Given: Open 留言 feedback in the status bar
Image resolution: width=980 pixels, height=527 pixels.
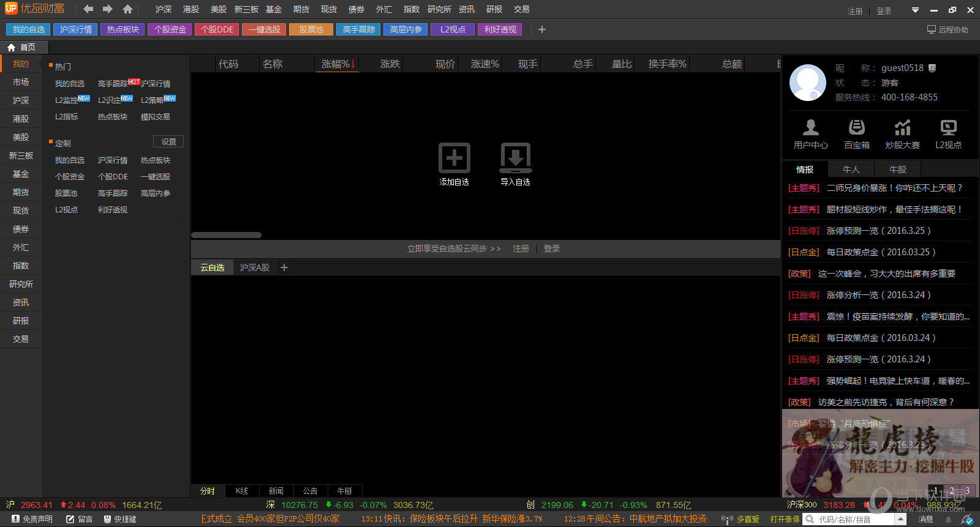Looking at the screenshot, I should point(80,519).
